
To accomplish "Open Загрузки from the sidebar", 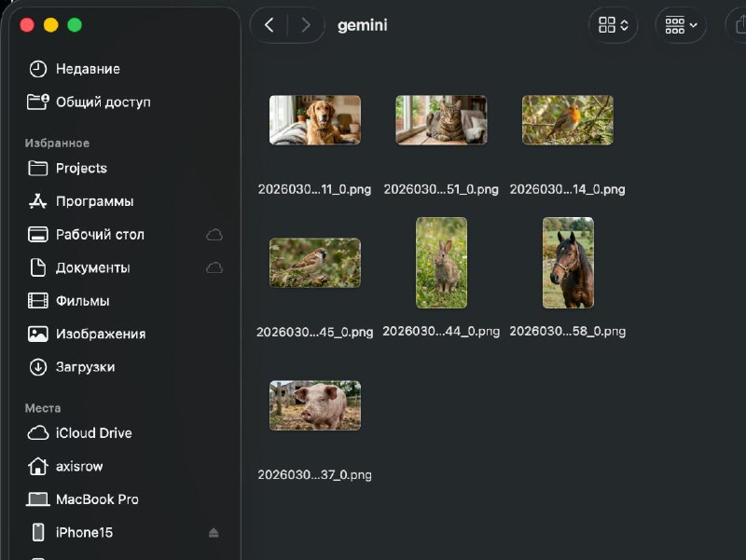I will point(85,367).
